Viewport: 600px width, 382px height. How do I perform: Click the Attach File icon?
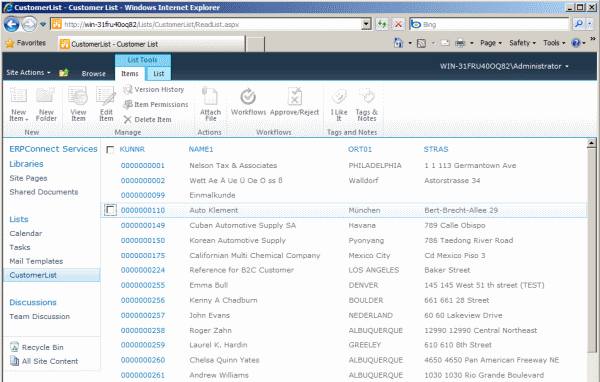[210, 96]
